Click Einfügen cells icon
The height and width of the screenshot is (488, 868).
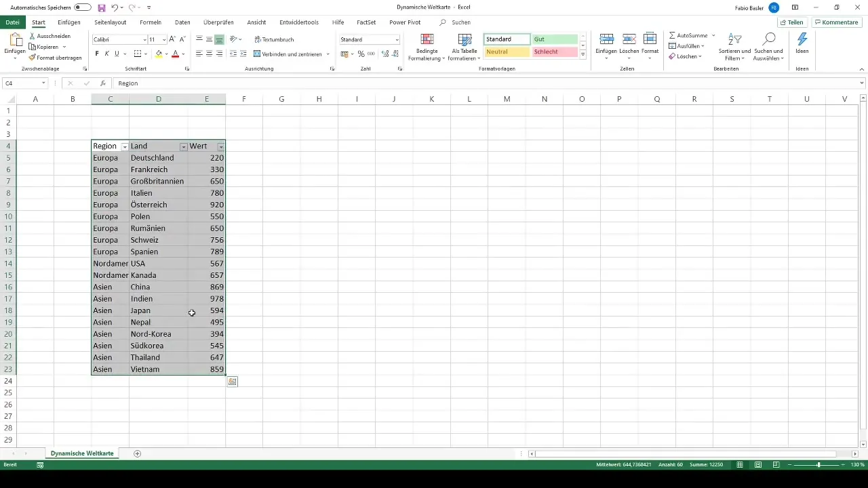coord(607,39)
